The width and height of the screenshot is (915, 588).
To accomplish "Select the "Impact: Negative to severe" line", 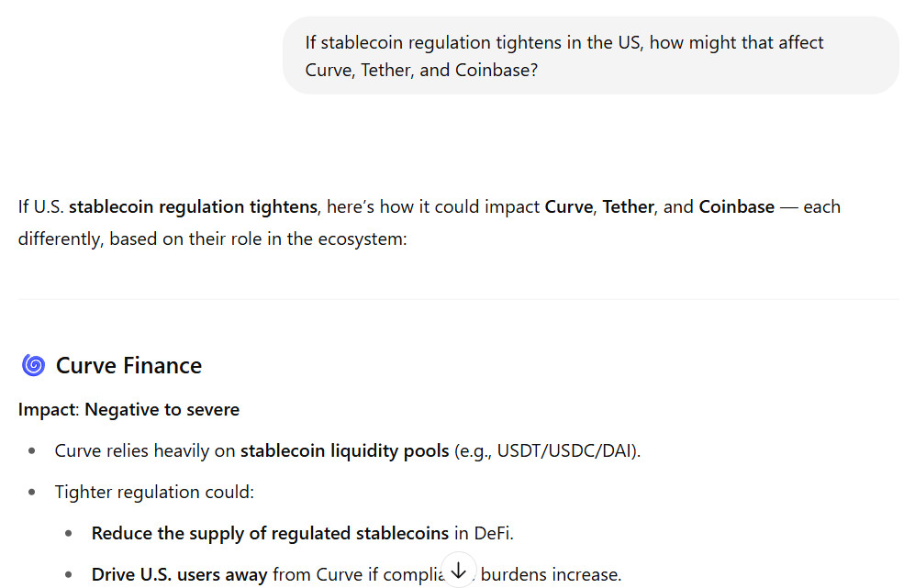I will click(x=128, y=409).
